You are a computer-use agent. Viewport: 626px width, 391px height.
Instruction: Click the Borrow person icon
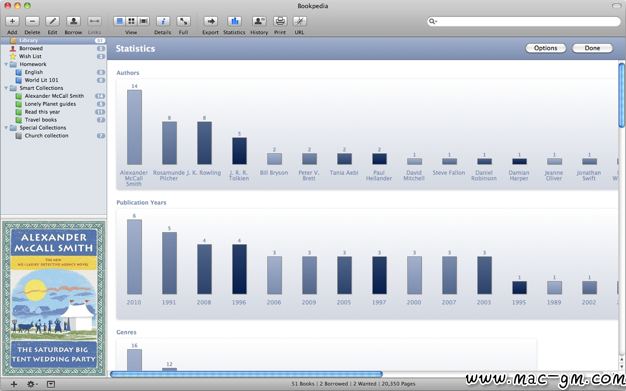tap(73, 21)
